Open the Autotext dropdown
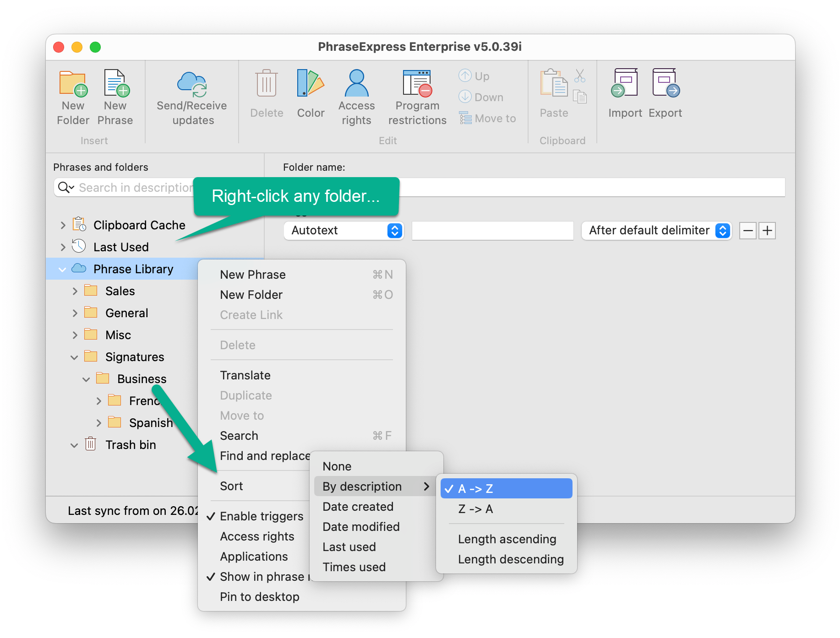The width and height of the screenshot is (840, 638). tap(344, 230)
